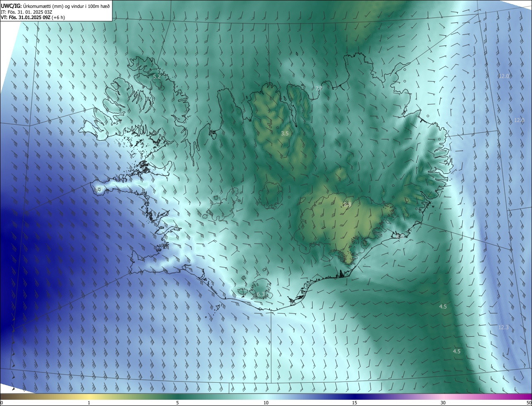The height and width of the screenshot is (406, 532).
Task: Click the valid time "VT: Fös. 31.01.2025 09Z (+6 h)"
Action: pos(33,17)
